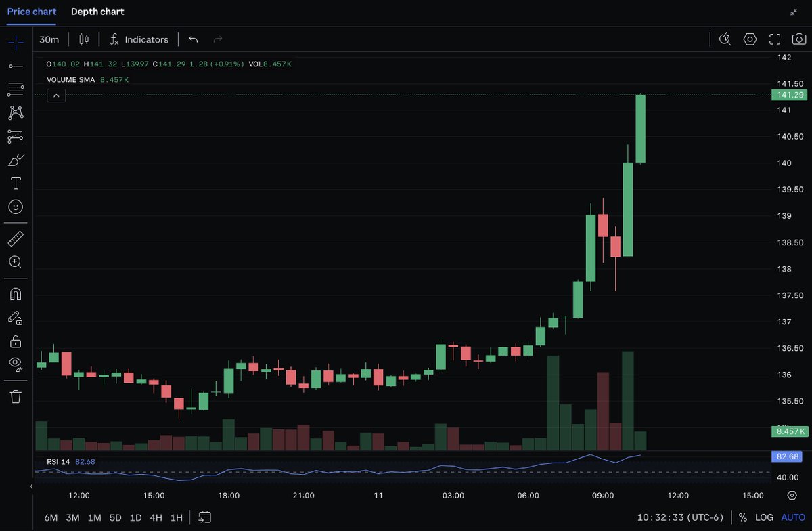
Task: Toggle magnet mode snapping
Action: [x=16, y=294]
